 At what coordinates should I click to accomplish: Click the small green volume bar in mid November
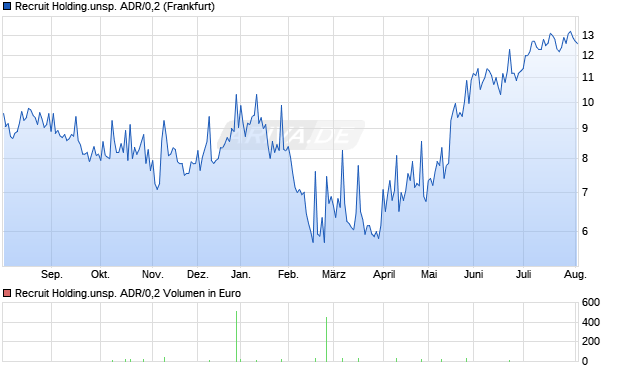point(164,359)
